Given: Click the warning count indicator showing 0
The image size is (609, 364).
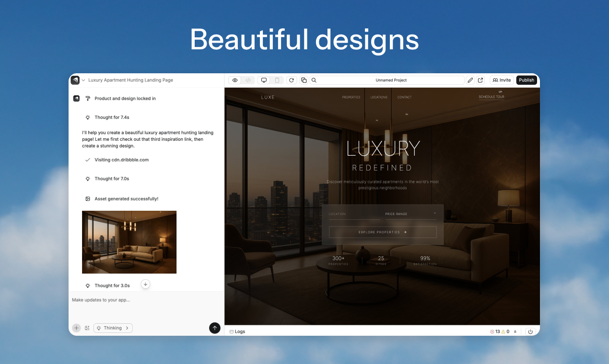Looking at the screenshot, I should (505, 331).
